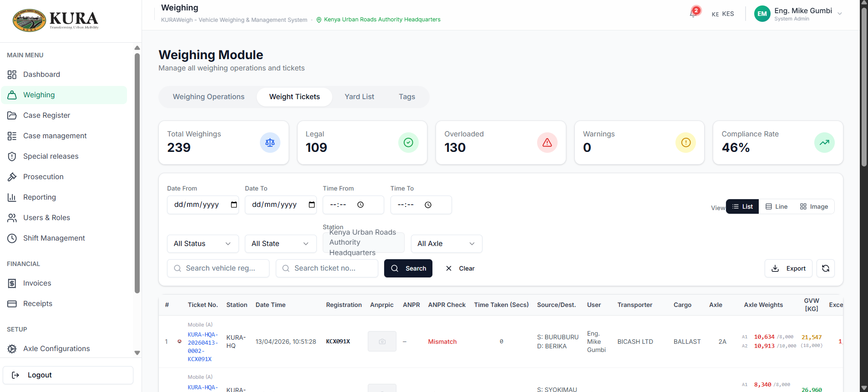
Task: Open the KES currency selector
Action: [723, 14]
